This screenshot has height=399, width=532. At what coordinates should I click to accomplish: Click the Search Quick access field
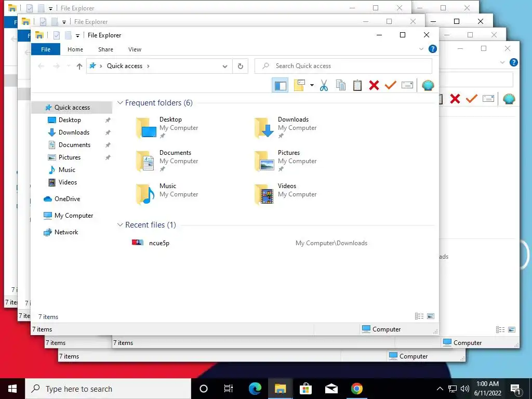pos(343,66)
